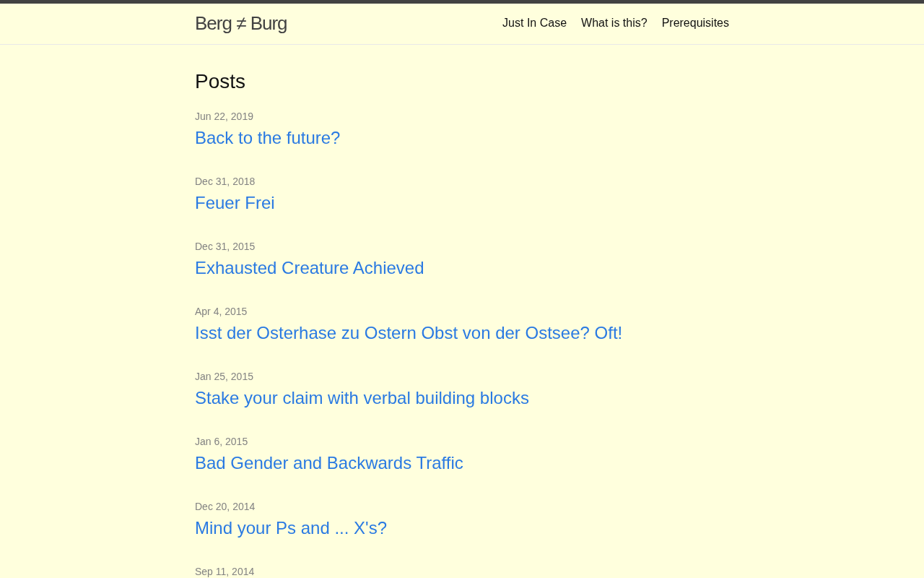This screenshot has width=924, height=578.
Task: Open Bad Gender and Backwards Traffic post
Action: point(329,463)
